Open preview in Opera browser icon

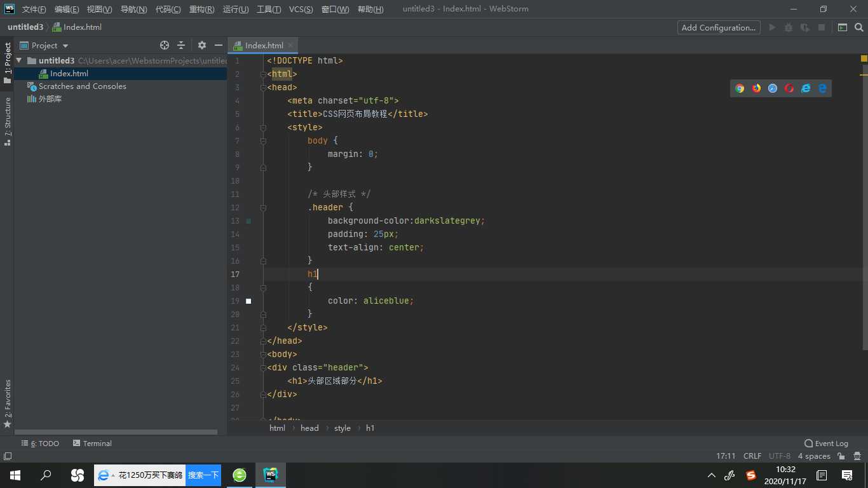(x=789, y=88)
